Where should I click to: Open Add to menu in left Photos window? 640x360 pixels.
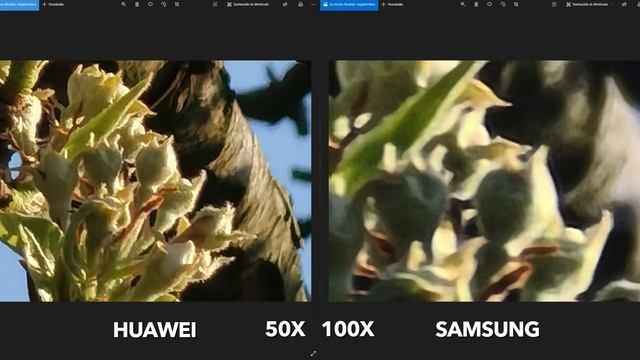(x=53, y=4)
